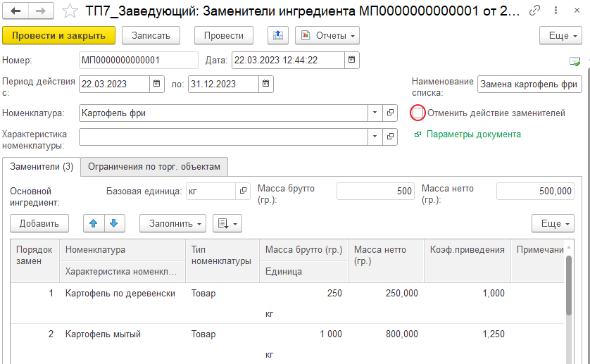The image size is (590, 364).
Task: Switch to Ограничения по торг. объектам tab
Action: 154,166
